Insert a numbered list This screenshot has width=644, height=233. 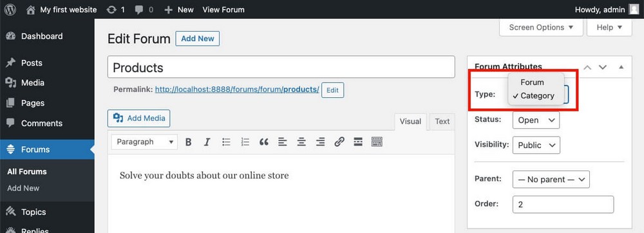[x=245, y=142]
